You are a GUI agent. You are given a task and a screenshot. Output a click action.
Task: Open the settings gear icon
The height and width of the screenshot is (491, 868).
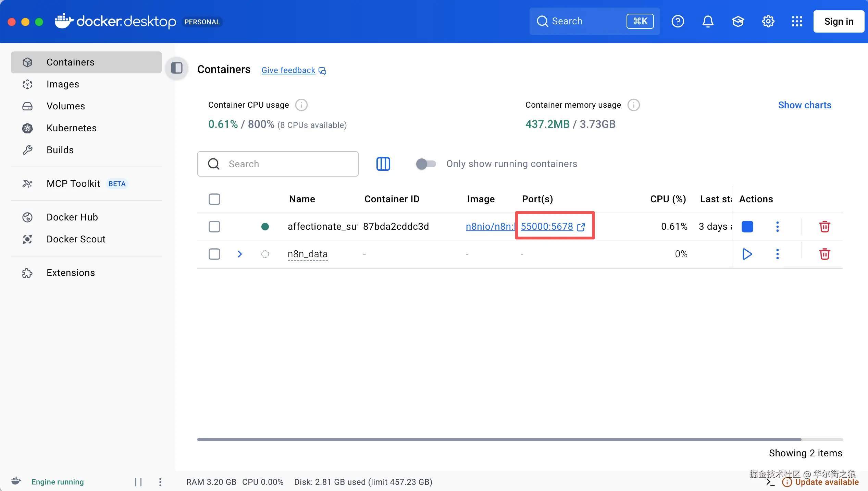click(768, 21)
